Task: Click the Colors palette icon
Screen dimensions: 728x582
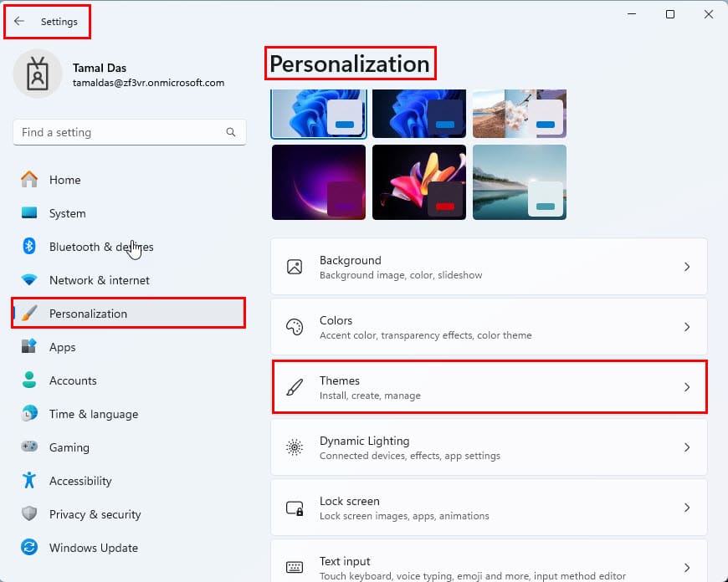Action: pos(295,327)
